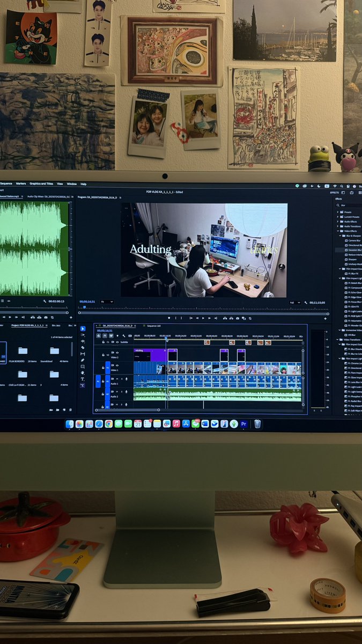362x644 pixels.
Task: Open Music app from the Dock
Action: (x=176, y=424)
